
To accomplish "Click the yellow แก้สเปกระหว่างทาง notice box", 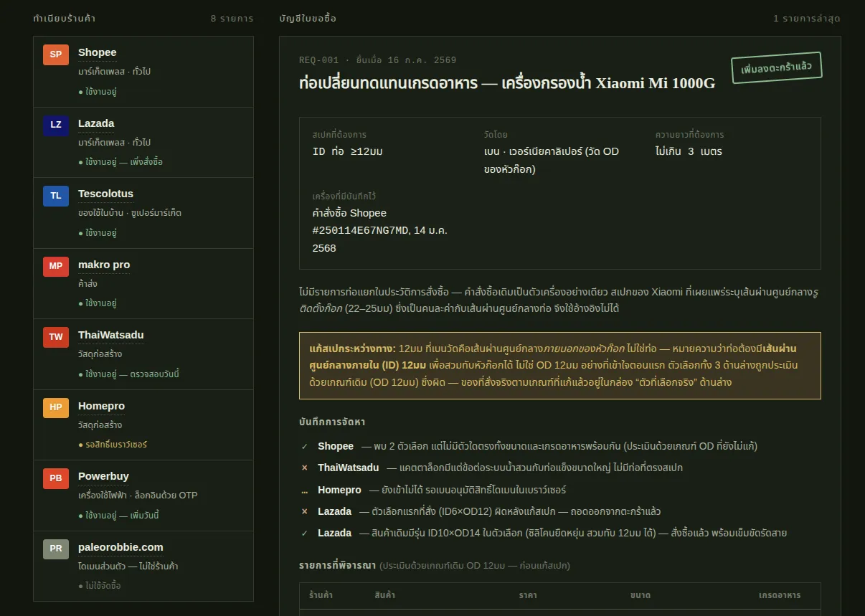I will point(559,365).
